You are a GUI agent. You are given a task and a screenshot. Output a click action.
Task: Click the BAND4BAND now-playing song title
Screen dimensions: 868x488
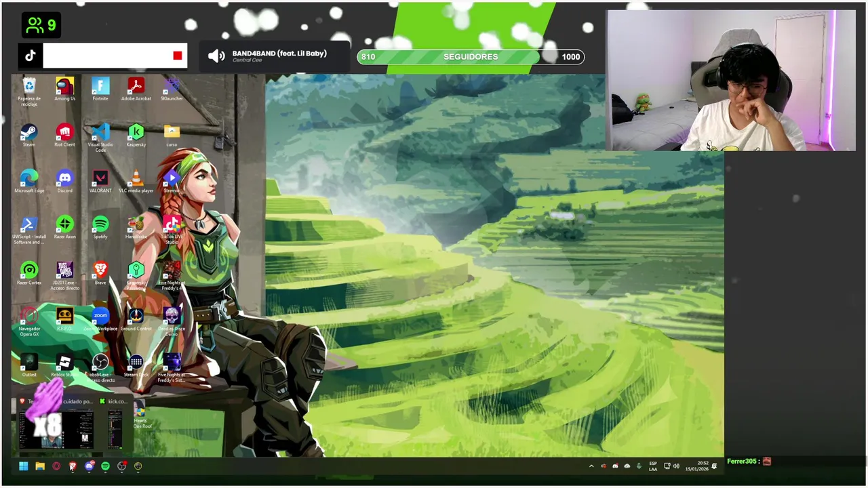(279, 53)
